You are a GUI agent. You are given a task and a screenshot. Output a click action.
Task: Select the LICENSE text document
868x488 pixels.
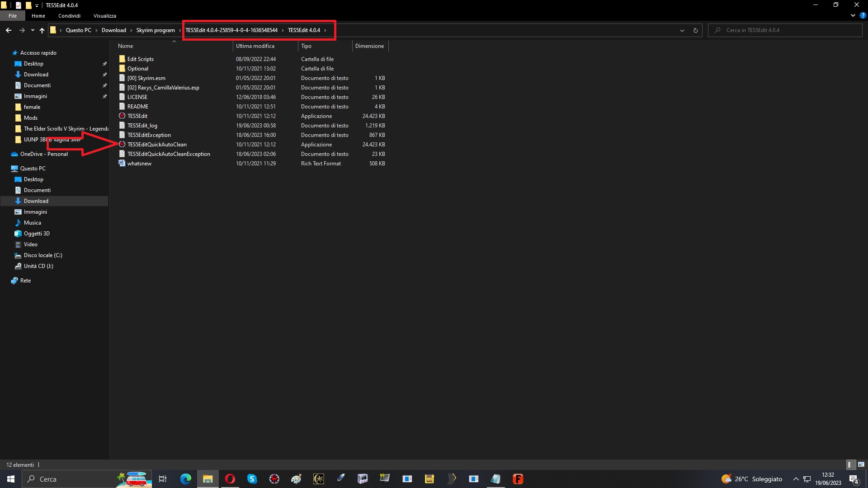(137, 97)
